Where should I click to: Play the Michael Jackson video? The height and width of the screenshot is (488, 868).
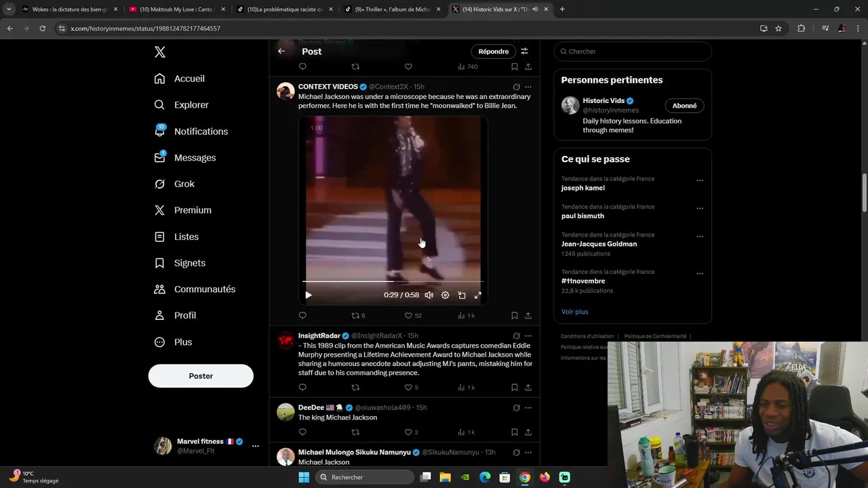(309, 295)
